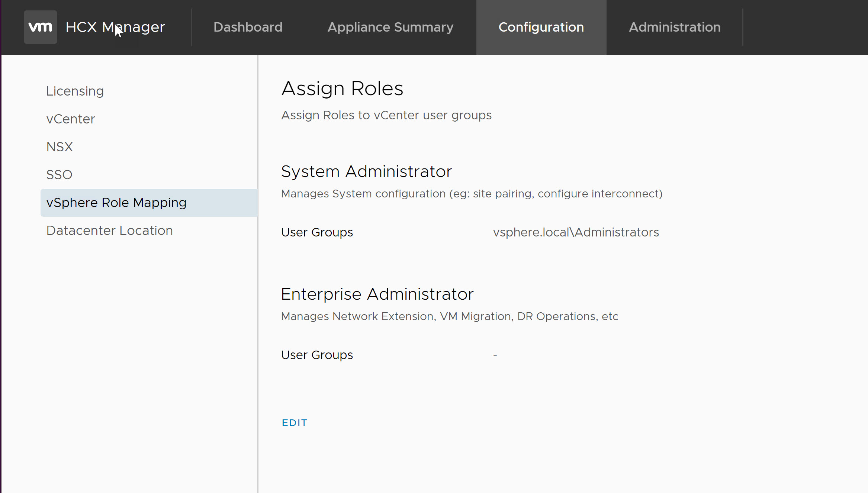Click the HCX Manager title
This screenshot has height=493, width=868.
click(x=115, y=27)
